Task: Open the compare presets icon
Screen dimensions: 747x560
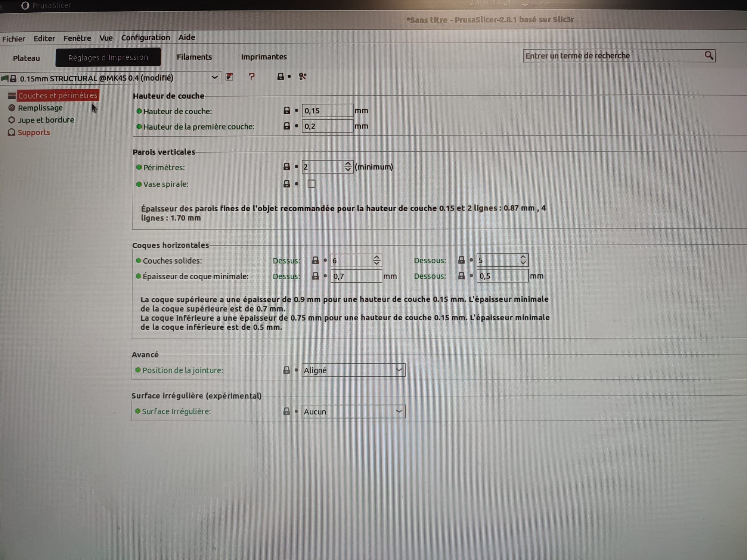Action: click(x=303, y=77)
